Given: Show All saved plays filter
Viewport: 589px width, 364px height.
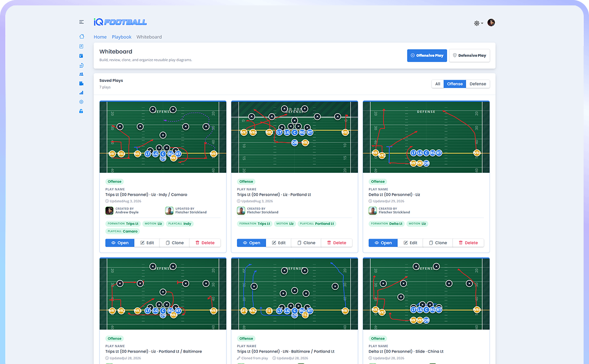Looking at the screenshot, I should (x=437, y=84).
